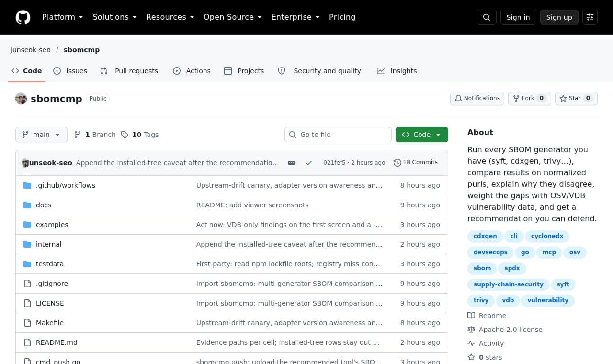Screen dimensions: 613x364
Task: Open the README.md file
Action: tap(57, 342)
